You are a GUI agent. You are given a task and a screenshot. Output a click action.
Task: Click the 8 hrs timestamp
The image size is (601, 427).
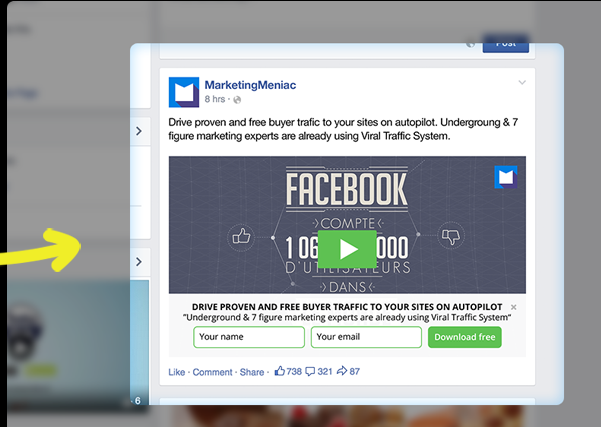(x=215, y=99)
